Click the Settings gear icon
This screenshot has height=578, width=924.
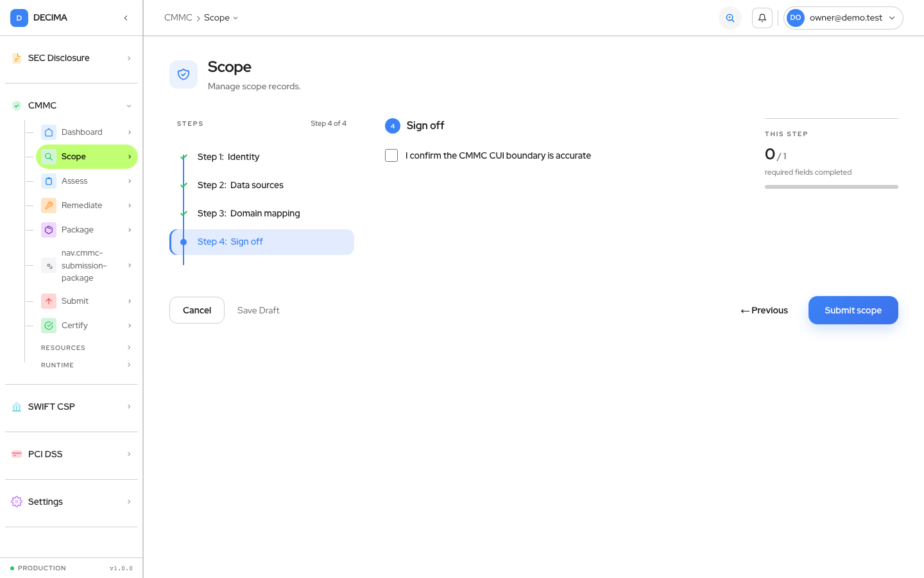[17, 502]
